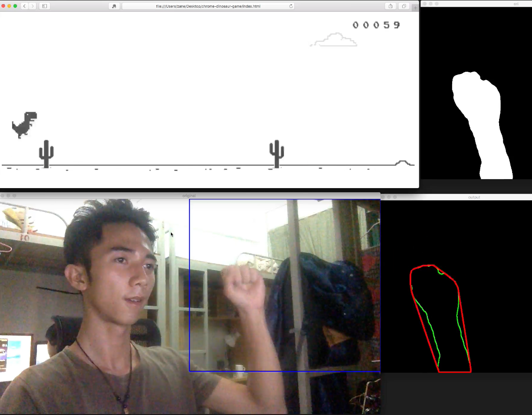The width and height of the screenshot is (532, 415).
Task: Maximize Safari with the green button
Action: 15,6
